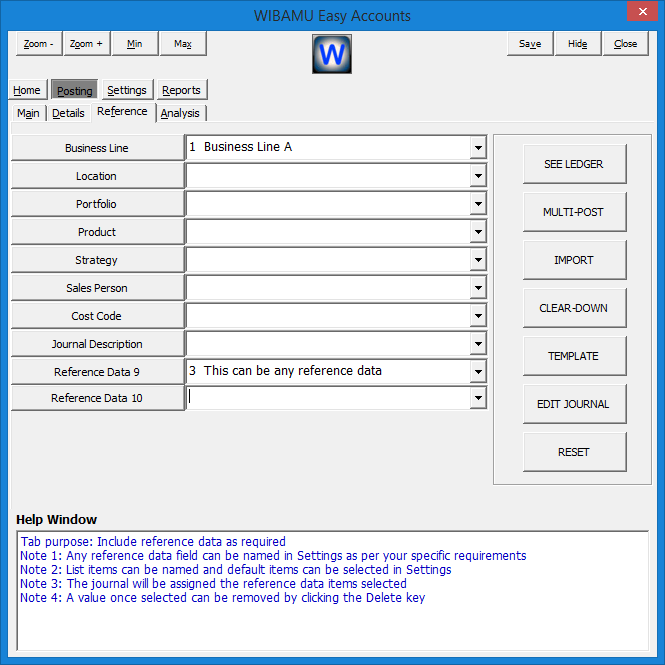
Task: Click the Product label button
Action: [x=97, y=232]
